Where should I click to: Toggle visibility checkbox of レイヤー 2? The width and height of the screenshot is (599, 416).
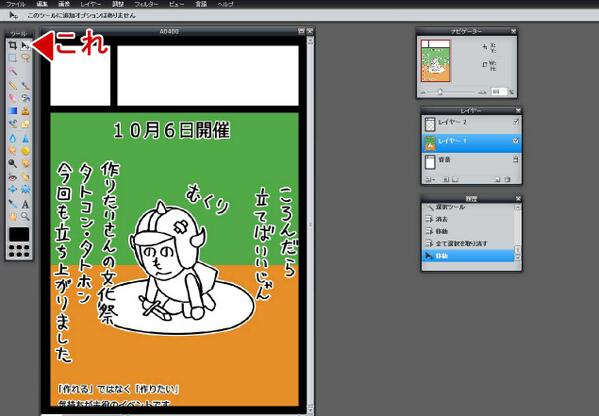pos(516,122)
